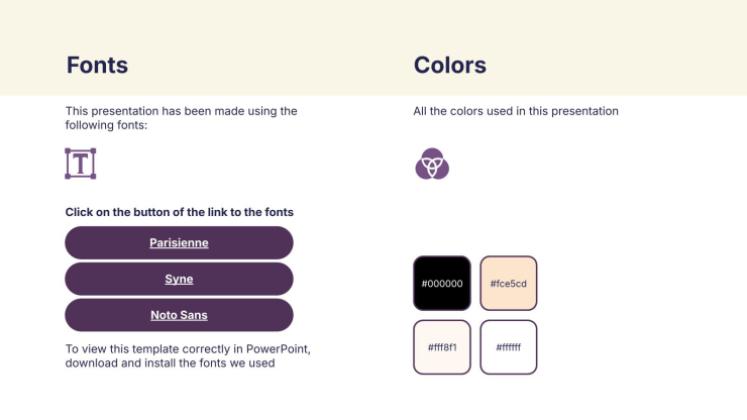Click the Fonts heading
The height and width of the screenshot is (420, 747).
coord(97,66)
